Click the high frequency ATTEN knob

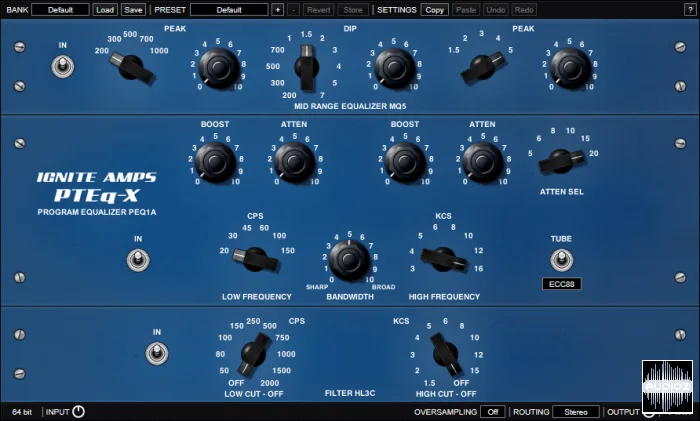tap(483, 162)
